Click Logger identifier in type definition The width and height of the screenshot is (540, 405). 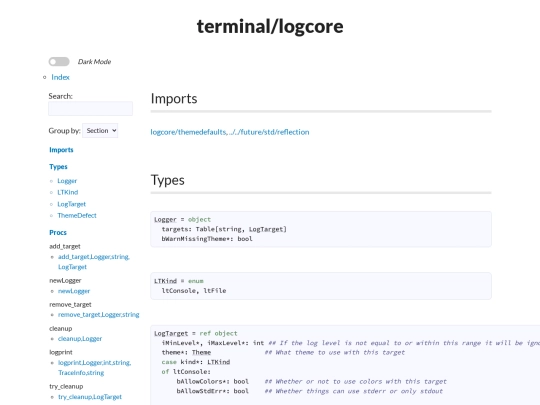click(165, 219)
